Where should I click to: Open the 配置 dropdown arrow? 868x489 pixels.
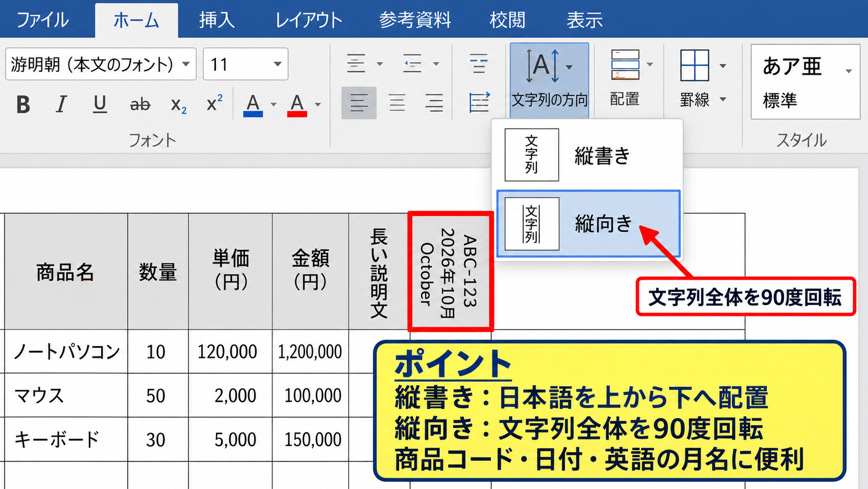tap(649, 65)
